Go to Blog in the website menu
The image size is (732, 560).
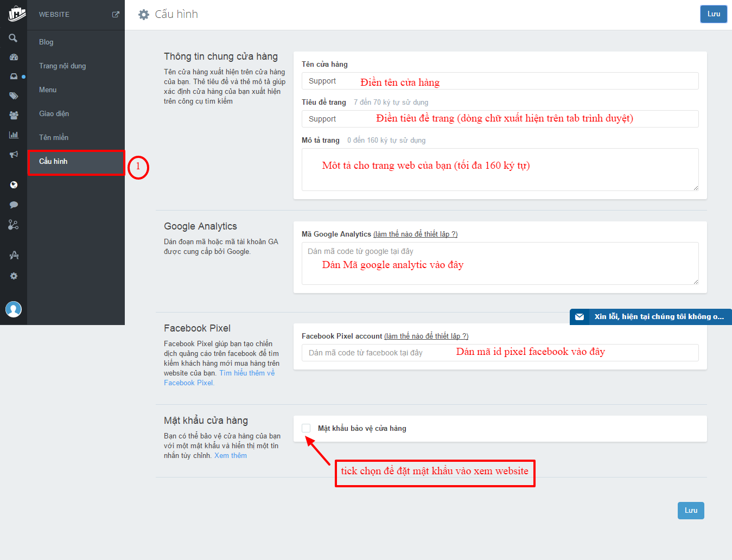[x=46, y=42]
